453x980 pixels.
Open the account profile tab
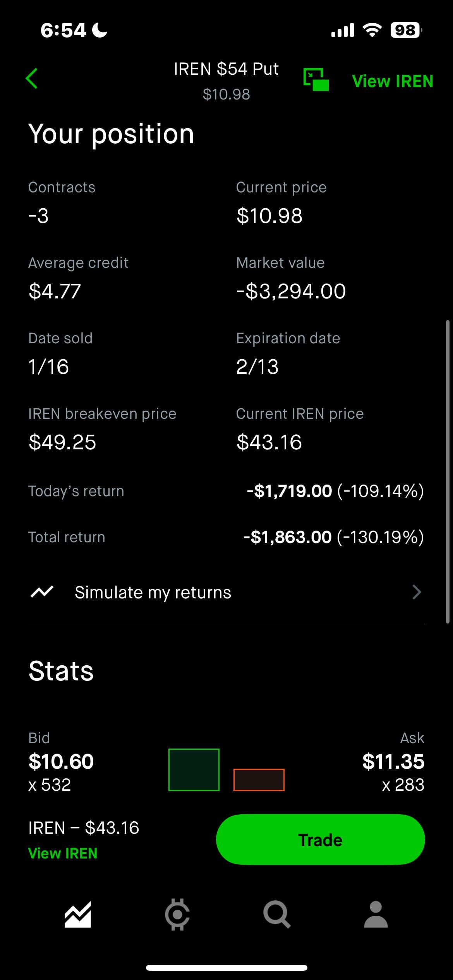click(x=376, y=915)
